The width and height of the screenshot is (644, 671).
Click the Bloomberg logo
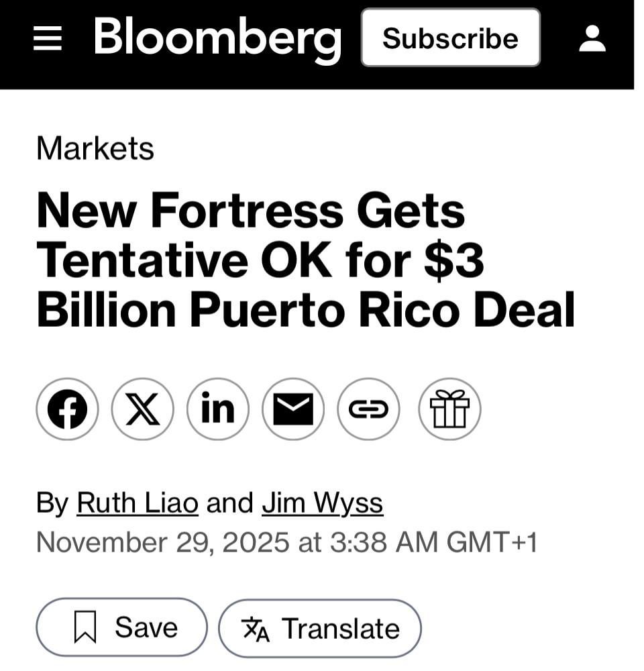[217, 38]
